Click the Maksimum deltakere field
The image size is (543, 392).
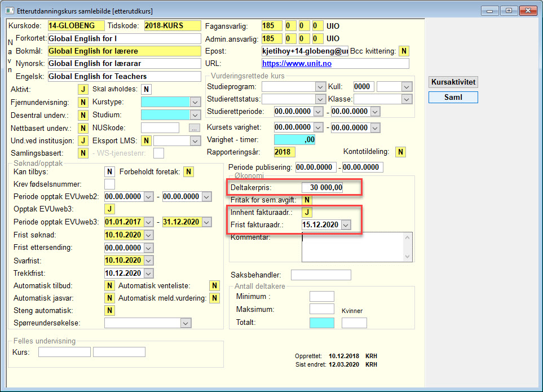[322, 309]
